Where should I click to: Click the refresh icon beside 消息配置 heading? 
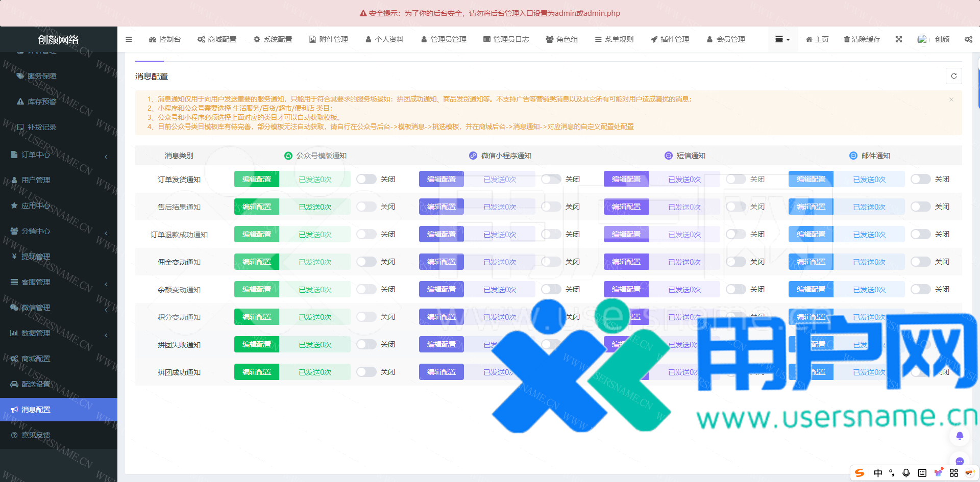click(953, 76)
